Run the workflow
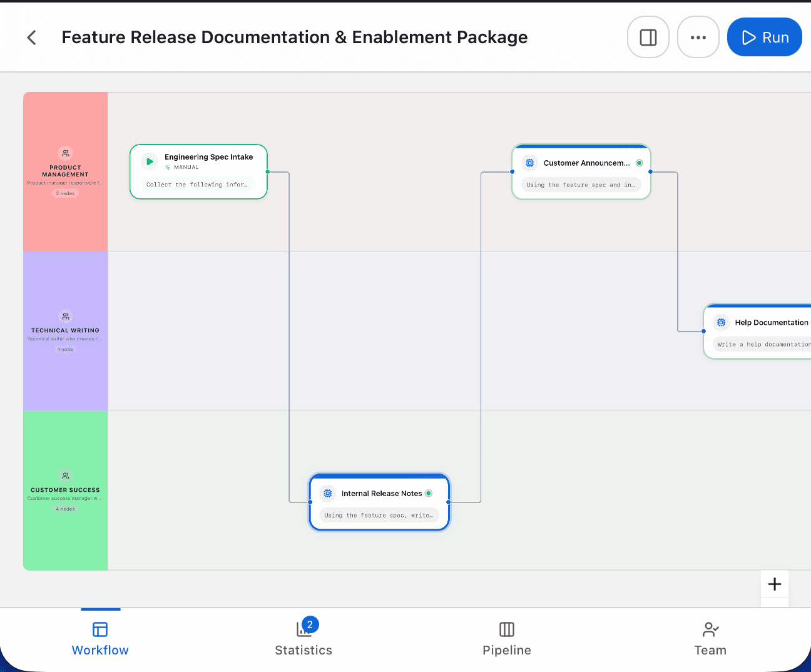This screenshot has height=672, width=811. (x=764, y=37)
